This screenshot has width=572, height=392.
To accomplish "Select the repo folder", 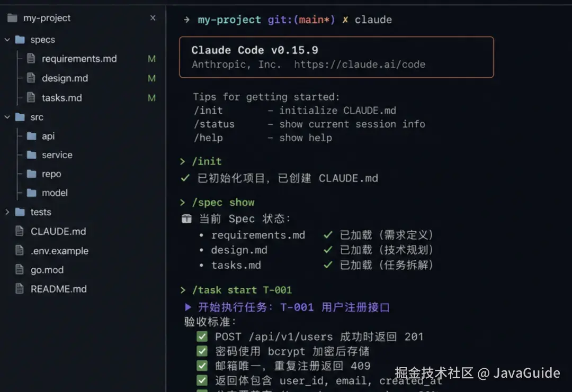I will point(51,174).
